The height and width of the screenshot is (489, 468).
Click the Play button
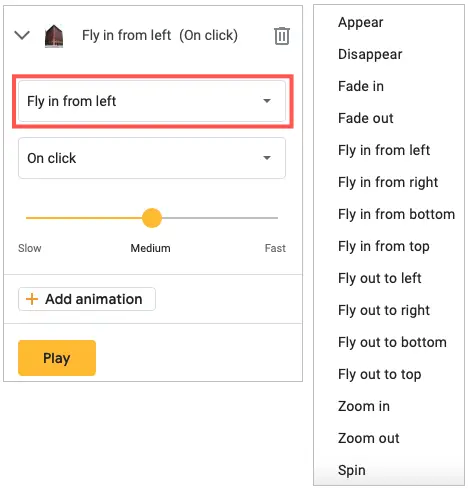pyautogui.click(x=57, y=358)
